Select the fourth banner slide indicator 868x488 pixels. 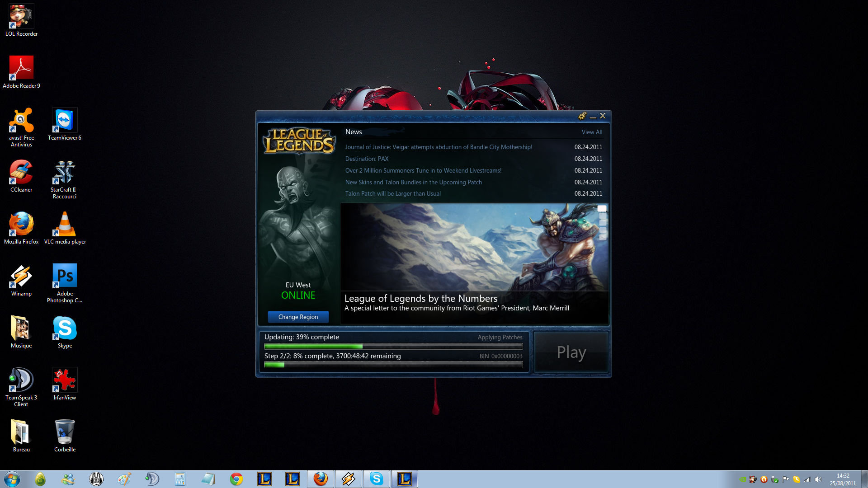tap(603, 230)
